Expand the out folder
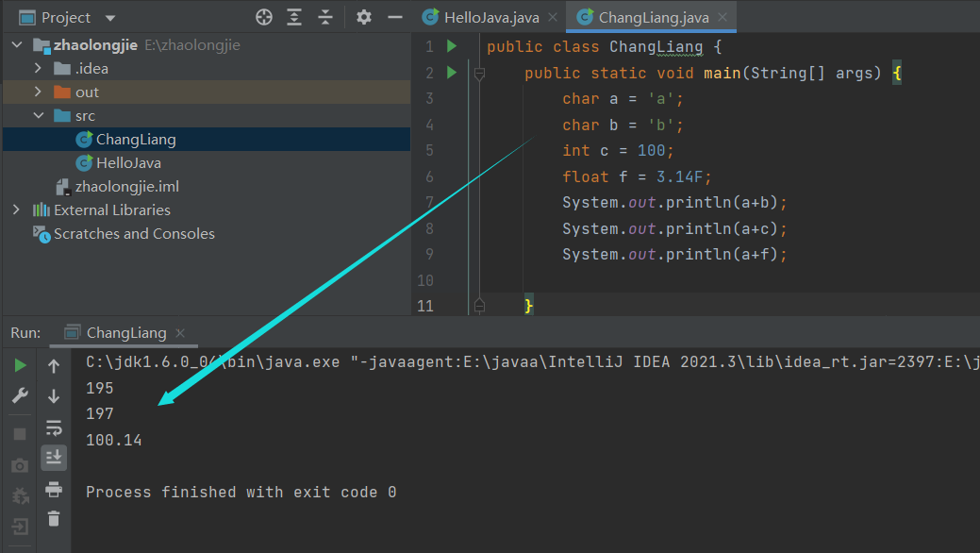 38,92
